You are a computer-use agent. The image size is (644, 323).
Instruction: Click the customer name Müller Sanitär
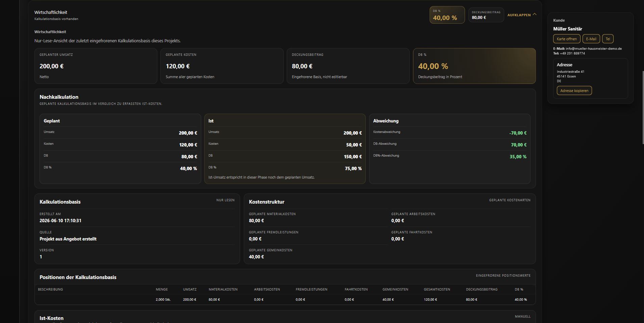coord(568,29)
